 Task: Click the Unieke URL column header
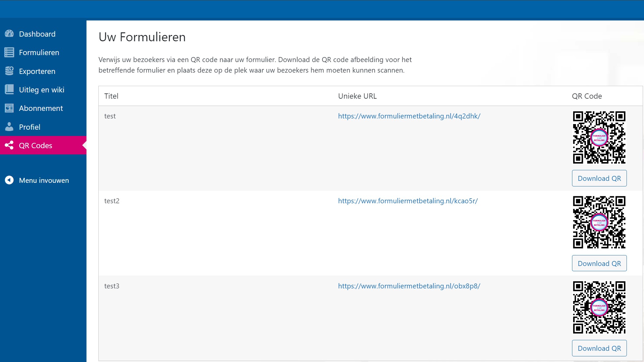pyautogui.click(x=357, y=96)
